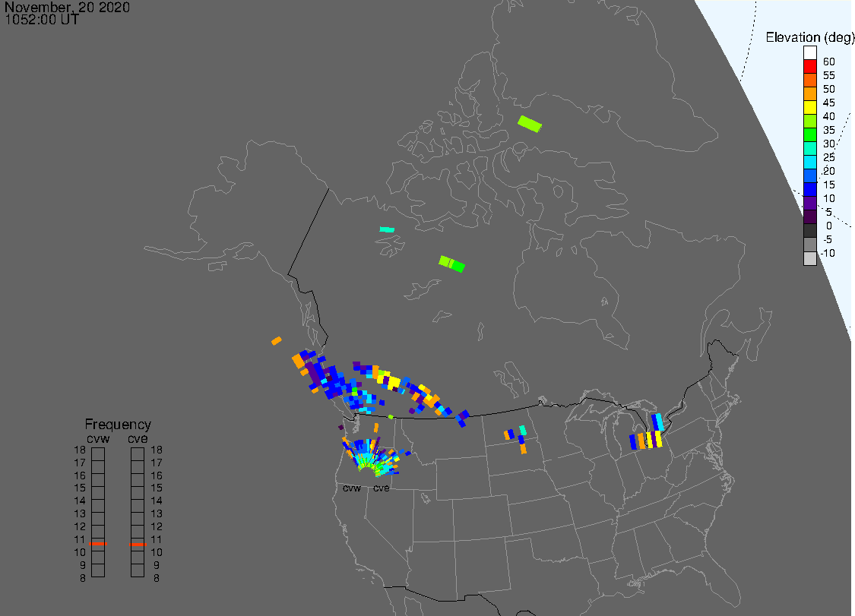The image size is (855, 616).
Task: Select the orange-red swatch between 55 and 50
Action: 809,81
